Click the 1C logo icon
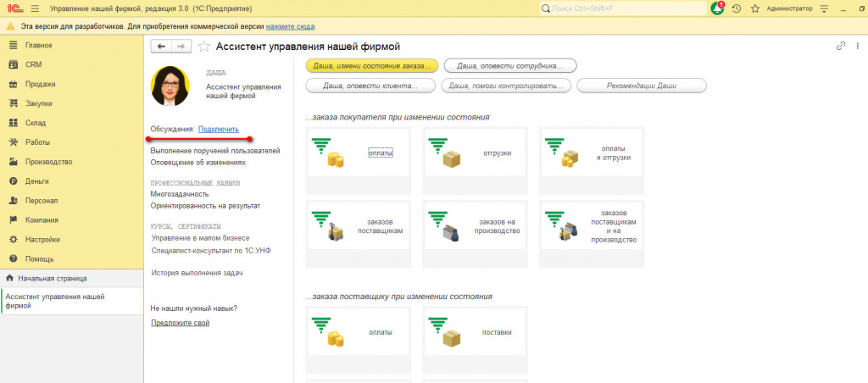868x383 pixels. click(x=14, y=8)
